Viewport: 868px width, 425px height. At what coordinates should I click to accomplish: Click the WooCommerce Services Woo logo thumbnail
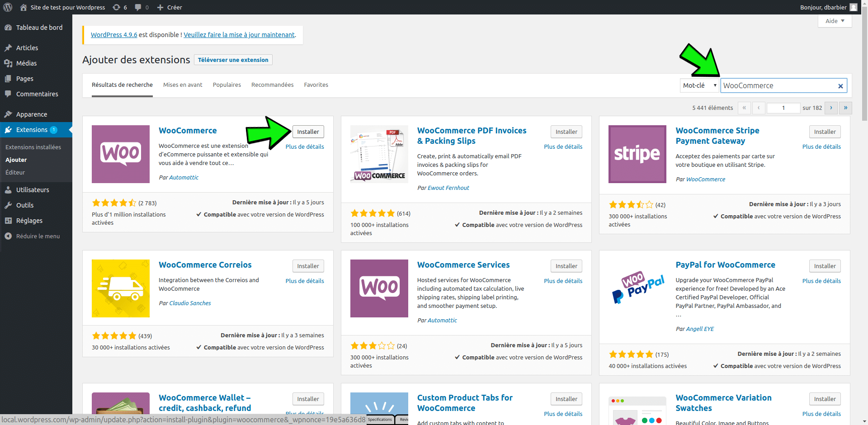coord(379,288)
